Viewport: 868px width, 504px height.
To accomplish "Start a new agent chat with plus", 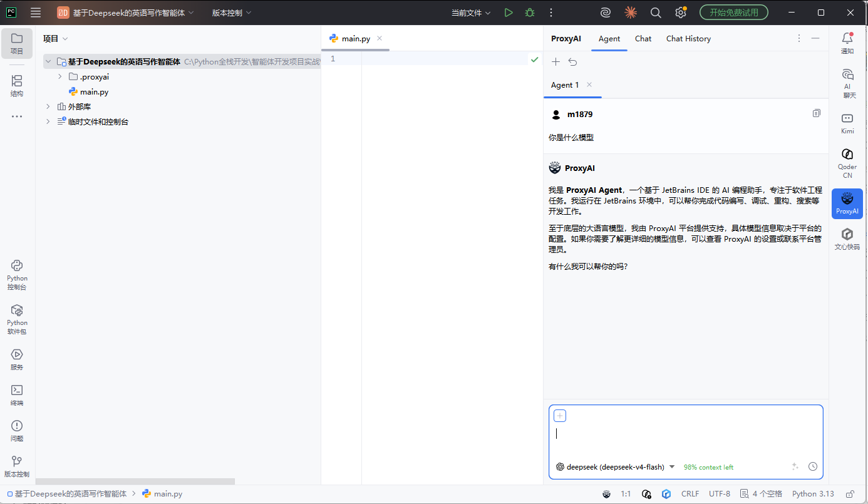I will point(555,61).
